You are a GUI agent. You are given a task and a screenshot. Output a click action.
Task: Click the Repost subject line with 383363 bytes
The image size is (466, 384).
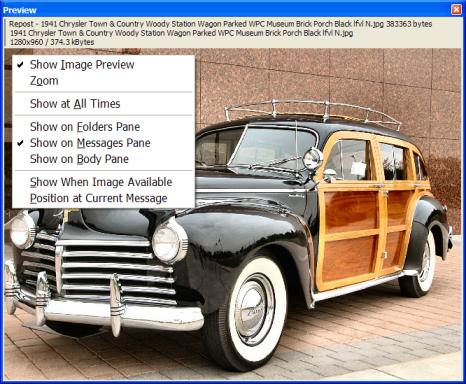point(220,24)
